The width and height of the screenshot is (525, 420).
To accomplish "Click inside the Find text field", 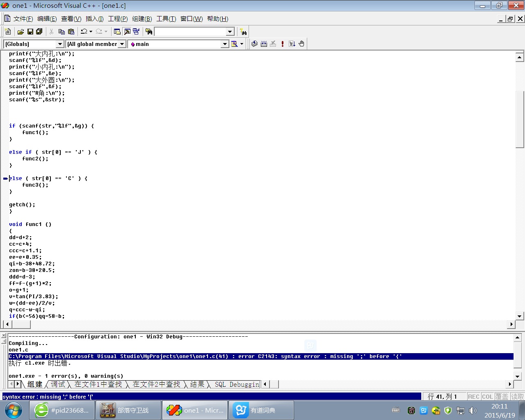I will click(x=190, y=32).
